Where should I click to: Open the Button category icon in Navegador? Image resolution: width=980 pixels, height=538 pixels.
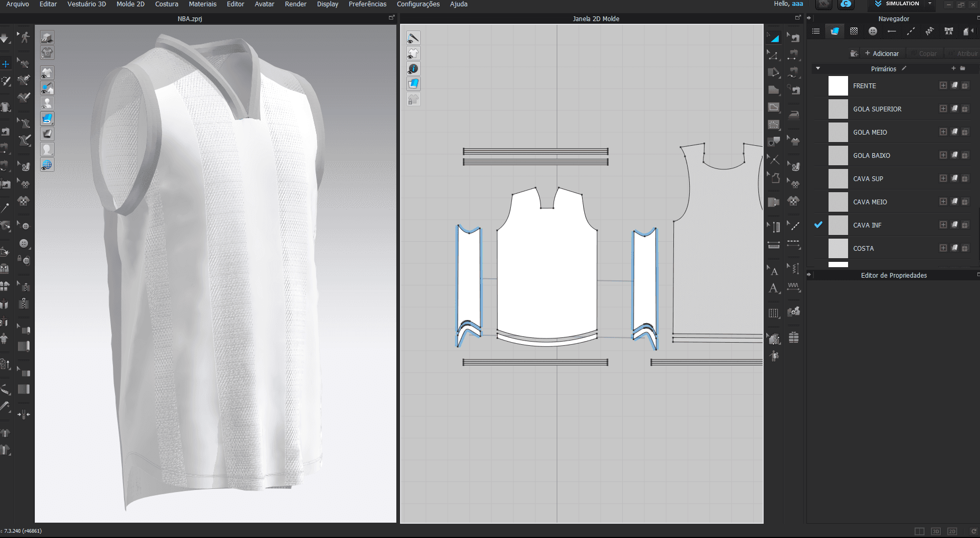click(x=873, y=31)
